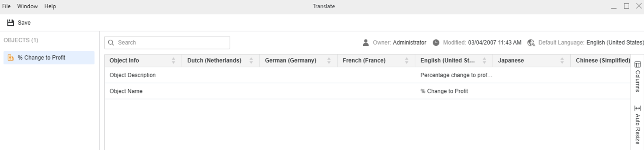Click the Save button label
The height and width of the screenshot is (150, 644).
click(x=24, y=23)
